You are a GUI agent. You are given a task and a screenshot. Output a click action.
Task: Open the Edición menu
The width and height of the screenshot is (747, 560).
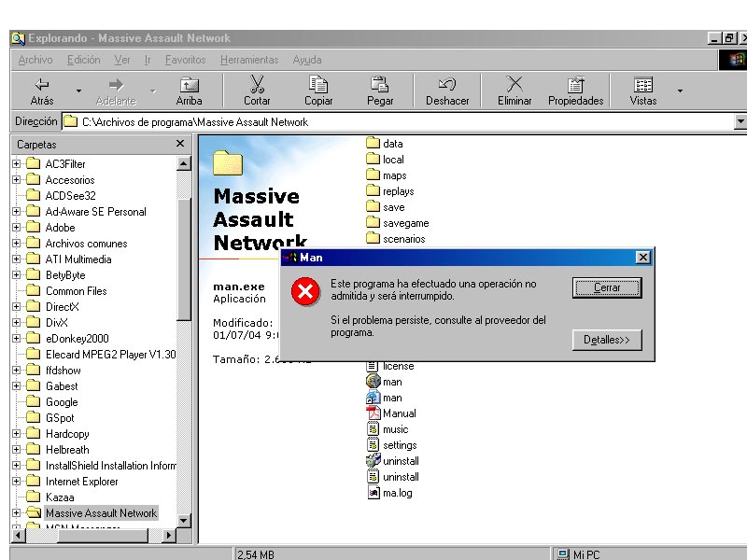point(84,60)
